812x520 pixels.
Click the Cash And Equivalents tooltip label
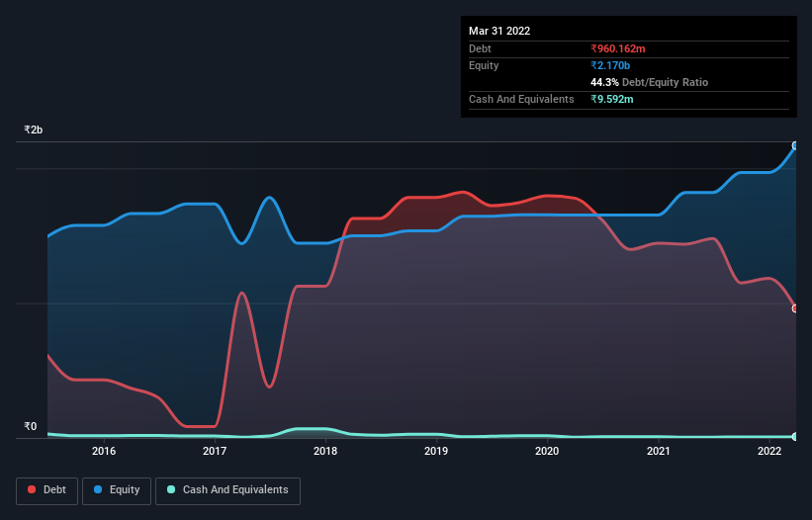[x=521, y=99]
